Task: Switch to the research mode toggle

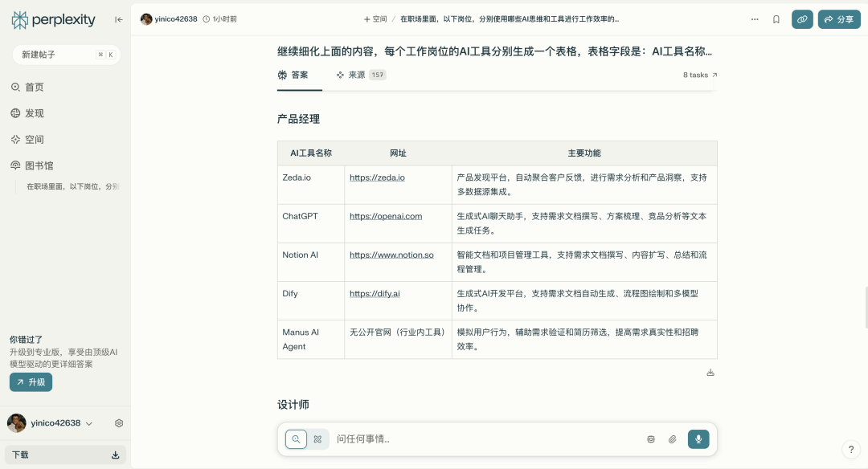Action: [x=317, y=439]
